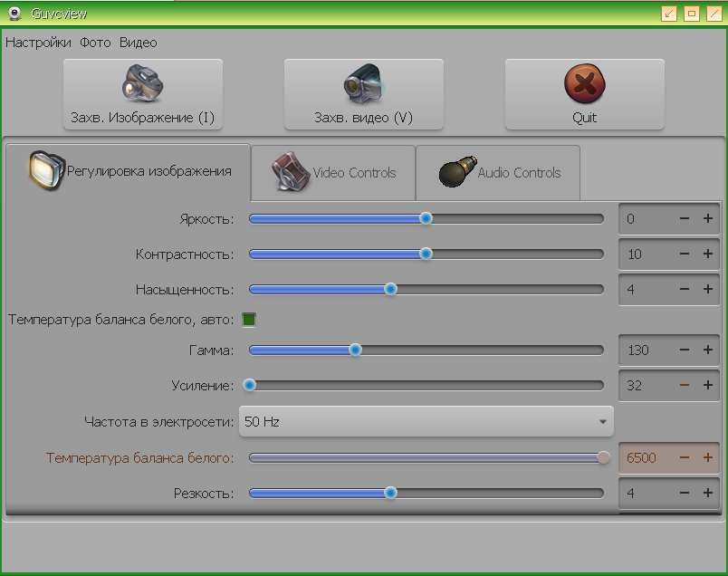
Task: Increase Яркость with the plus button
Action: [707, 218]
